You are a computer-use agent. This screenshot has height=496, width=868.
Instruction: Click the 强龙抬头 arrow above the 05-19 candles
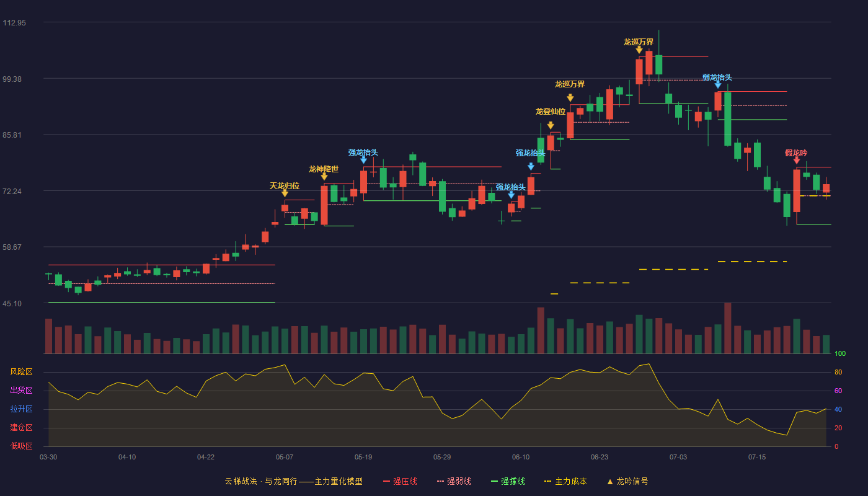[364, 160]
